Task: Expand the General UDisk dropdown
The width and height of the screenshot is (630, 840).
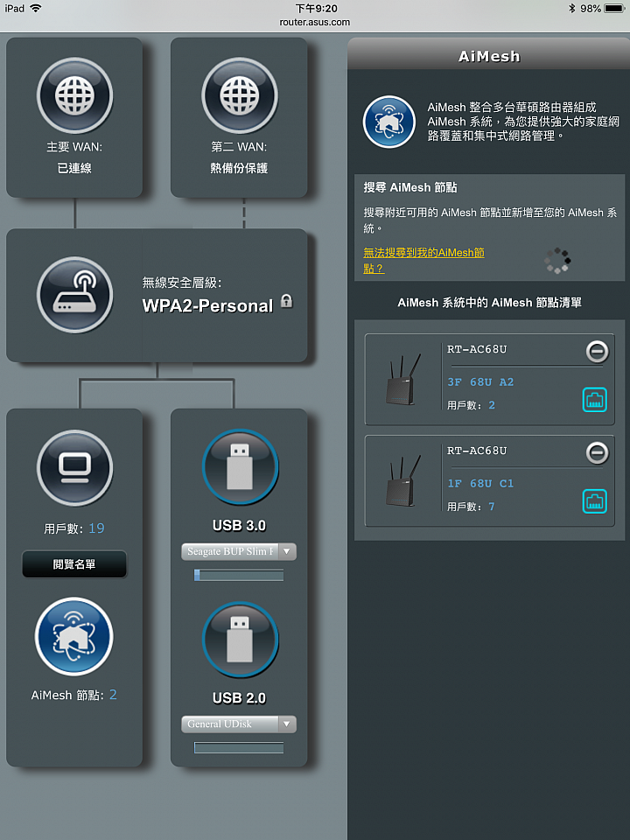Action: coord(239,724)
